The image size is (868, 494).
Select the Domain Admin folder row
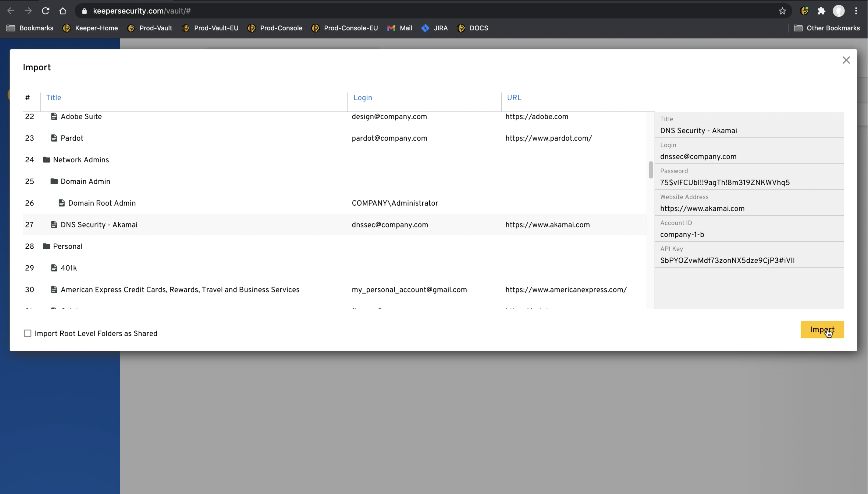pos(85,182)
